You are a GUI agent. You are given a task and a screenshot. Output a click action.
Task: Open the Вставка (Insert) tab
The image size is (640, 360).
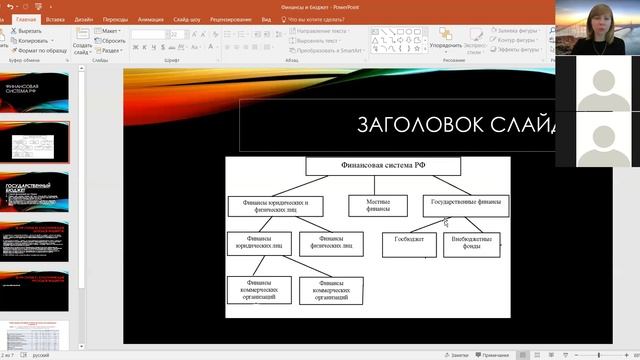pos(55,19)
